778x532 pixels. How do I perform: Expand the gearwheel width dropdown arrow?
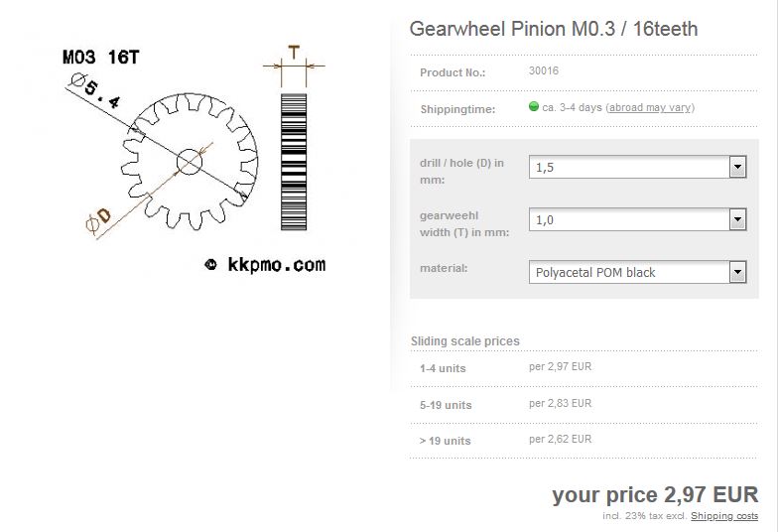(737, 219)
